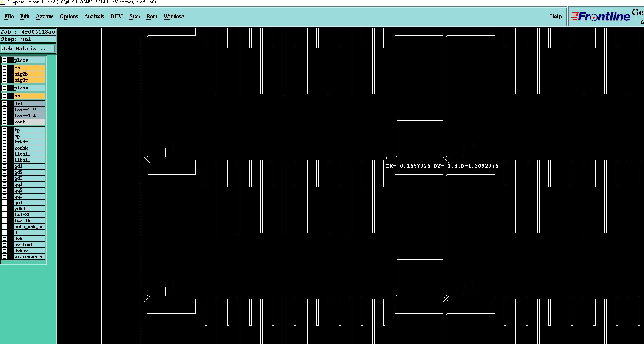Screen dimensions: 644x344
Task: Select the uv_tool layer name
Action: pos(29,245)
